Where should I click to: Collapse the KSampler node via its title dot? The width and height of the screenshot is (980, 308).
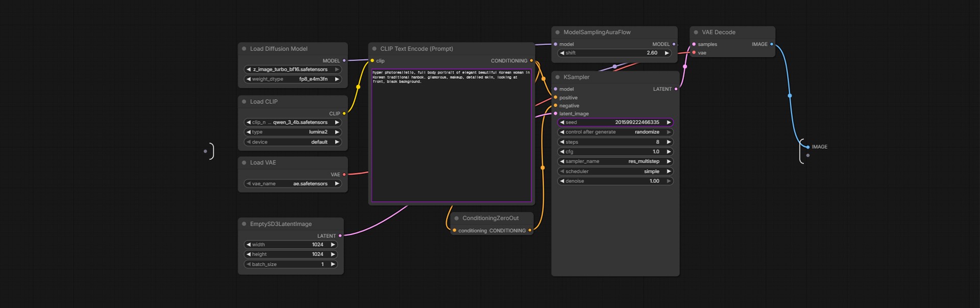(x=557, y=77)
